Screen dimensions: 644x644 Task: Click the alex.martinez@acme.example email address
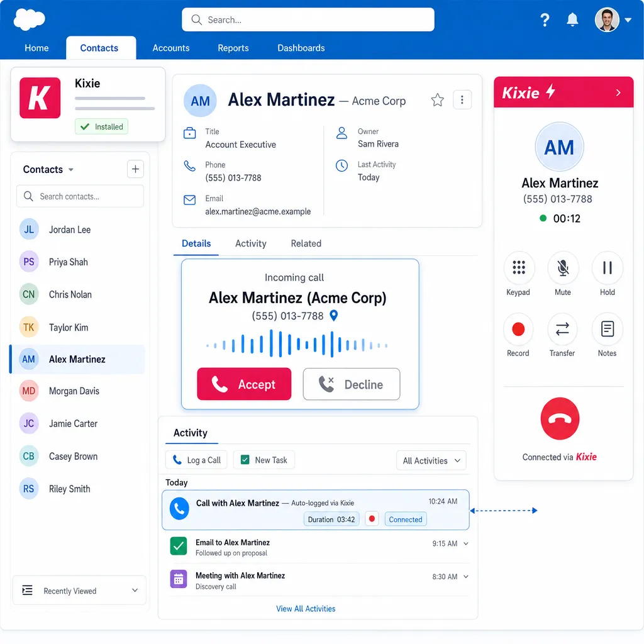258,211
